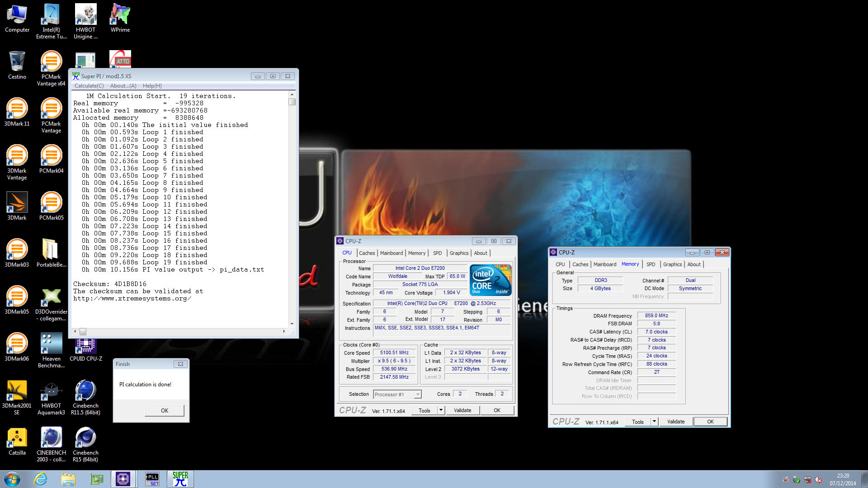868x488 pixels.
Task: Click the Super PI taskbar icon
Action: 180,479
